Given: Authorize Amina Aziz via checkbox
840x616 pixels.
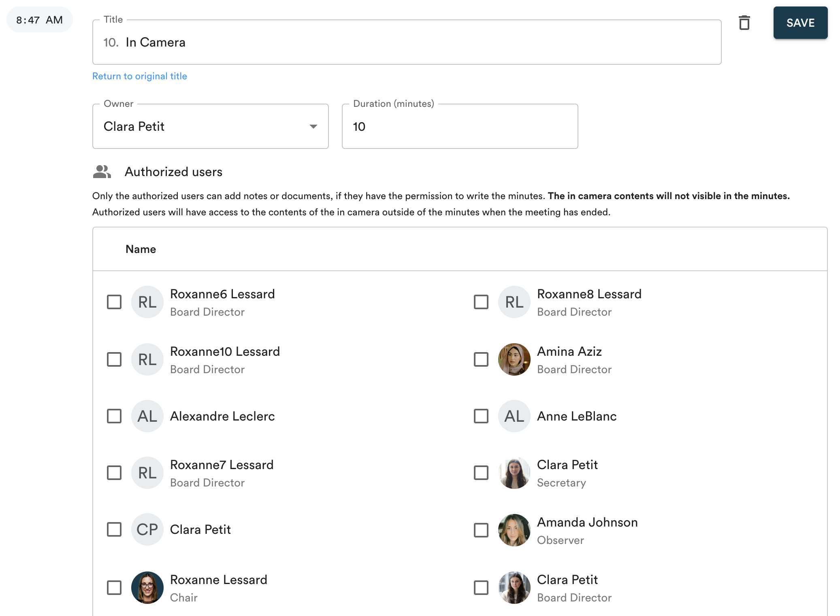Looking at the screenshot, I should (481, 359).
